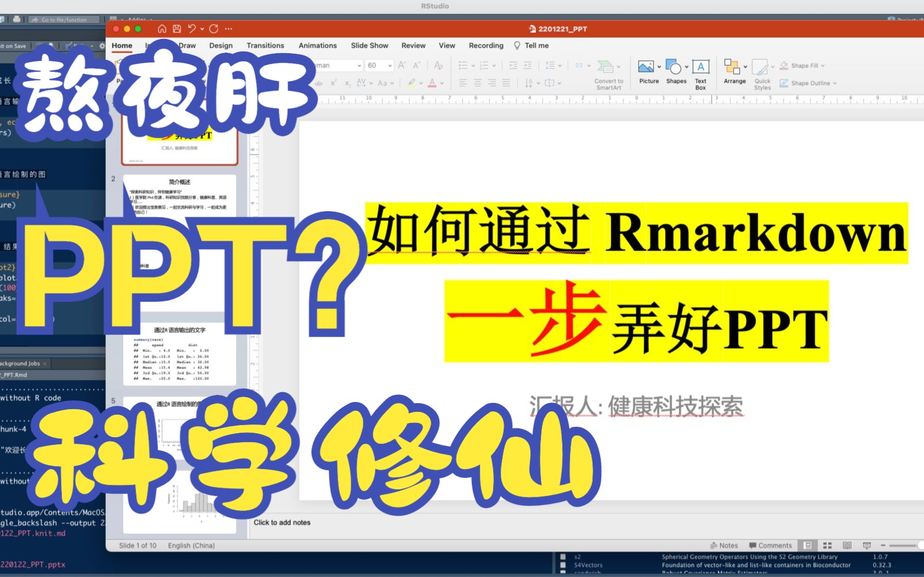Switch to Normal view in the status bar
Image resolution: width=924 pixels, height=577 pixels.
[x=808, y=545]
